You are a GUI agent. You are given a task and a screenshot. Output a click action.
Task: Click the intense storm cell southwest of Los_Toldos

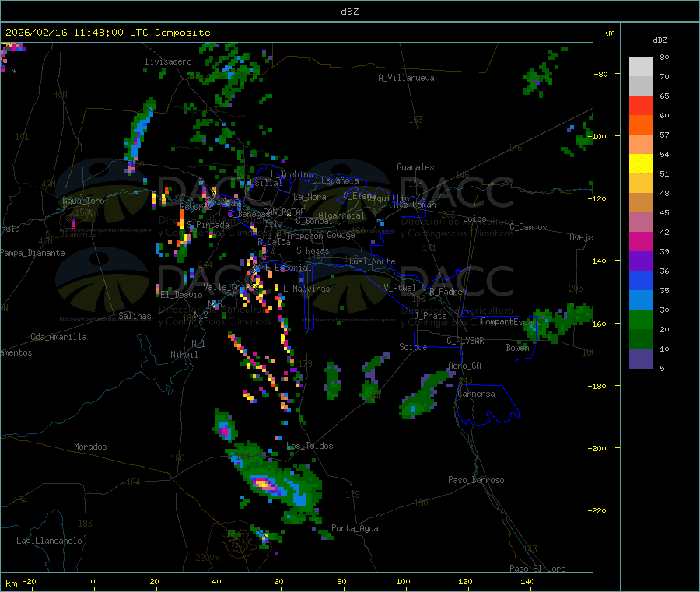tap(264, 484)
